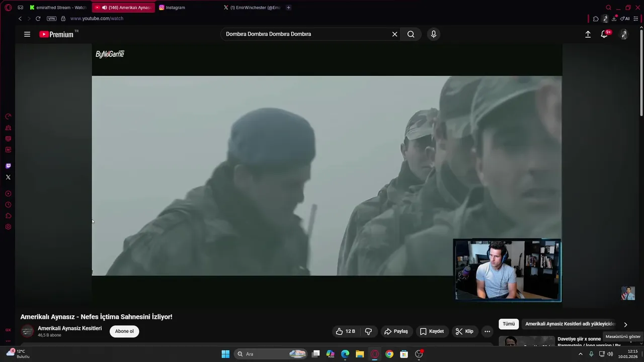Open Task View on the taskbar
Image resolution: width=644 pixels, height=362 pixels.
tap(315, 354)
